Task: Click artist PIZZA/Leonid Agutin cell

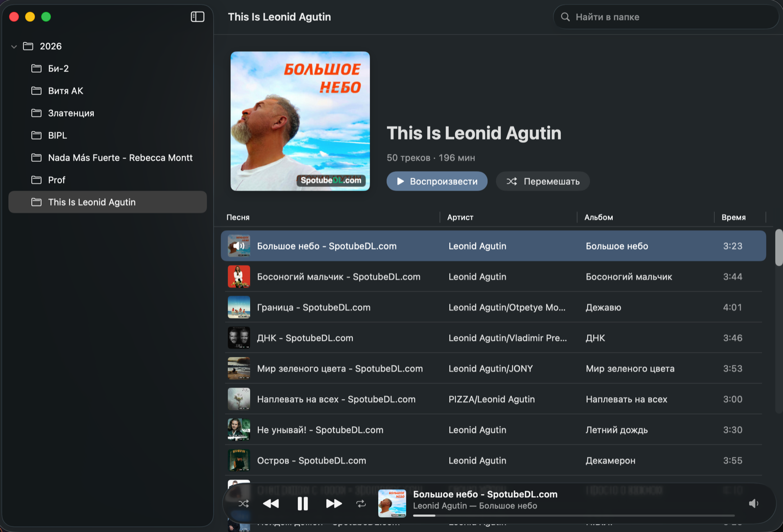Action: pos(491,399)
